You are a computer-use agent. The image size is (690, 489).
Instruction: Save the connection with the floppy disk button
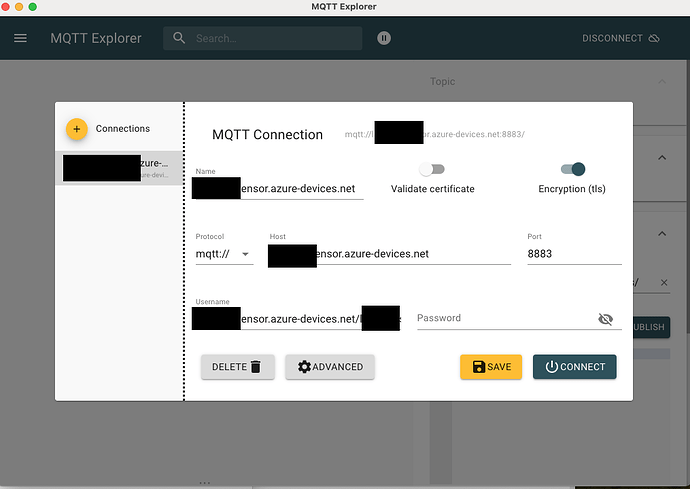491,367
